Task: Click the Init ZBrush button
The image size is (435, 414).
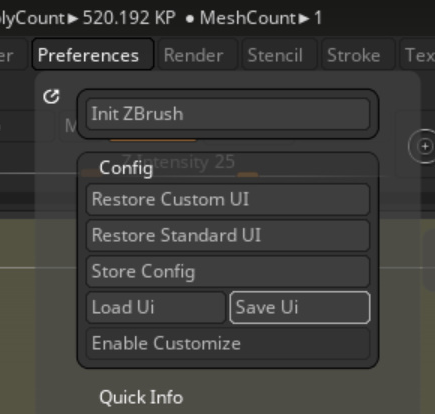Action: click(x=228, y=114)
